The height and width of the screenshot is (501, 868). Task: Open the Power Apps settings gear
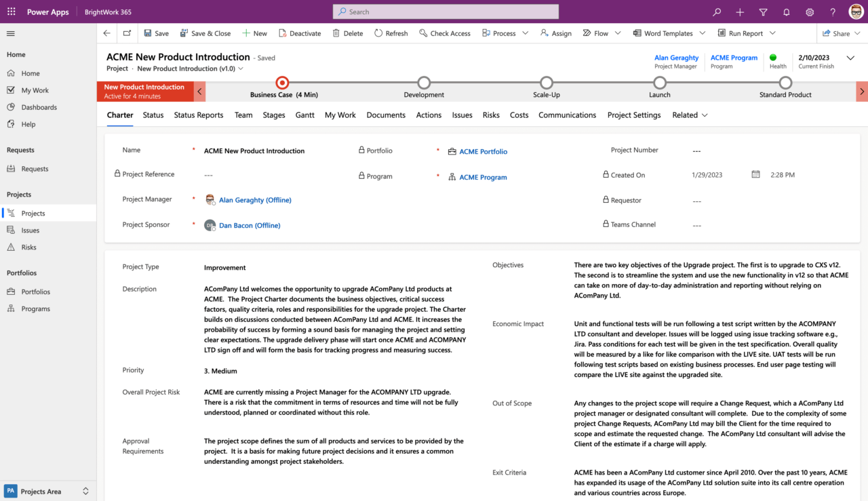[809, 12]
